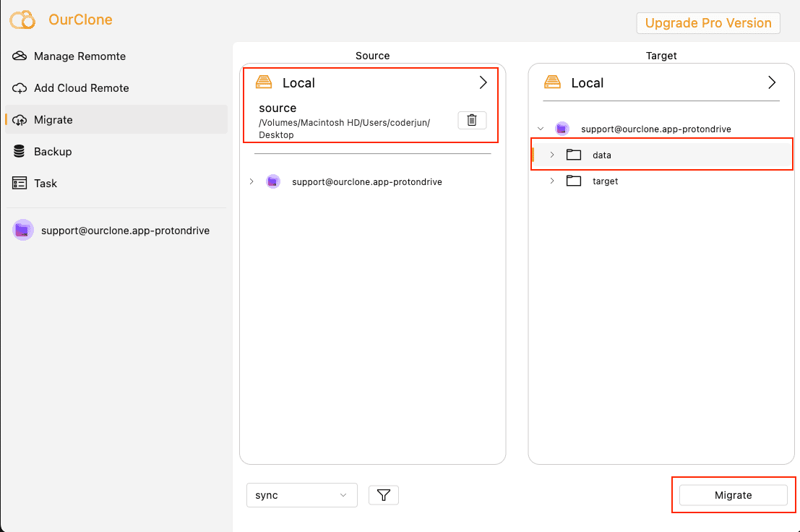Select the data folder row
The image size is (800, 532).
(661, 155)
